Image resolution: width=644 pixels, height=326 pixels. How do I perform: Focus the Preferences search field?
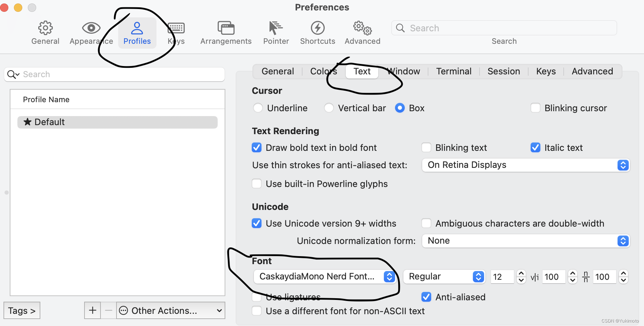coord(504,28)
